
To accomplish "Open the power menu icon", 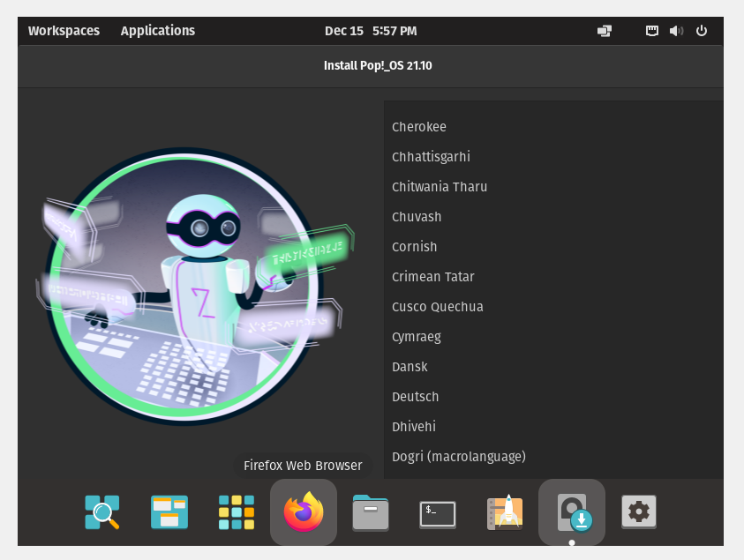I will (x=702, y=31).
